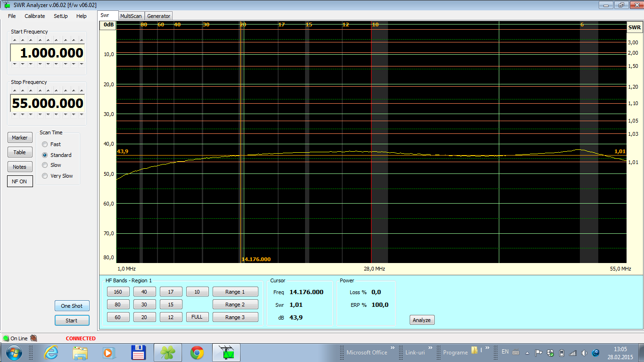Image resolution: width=644 pixels, height=362 pixels.
Task: Select the 160 meter band button
Action: click(118, 292)
